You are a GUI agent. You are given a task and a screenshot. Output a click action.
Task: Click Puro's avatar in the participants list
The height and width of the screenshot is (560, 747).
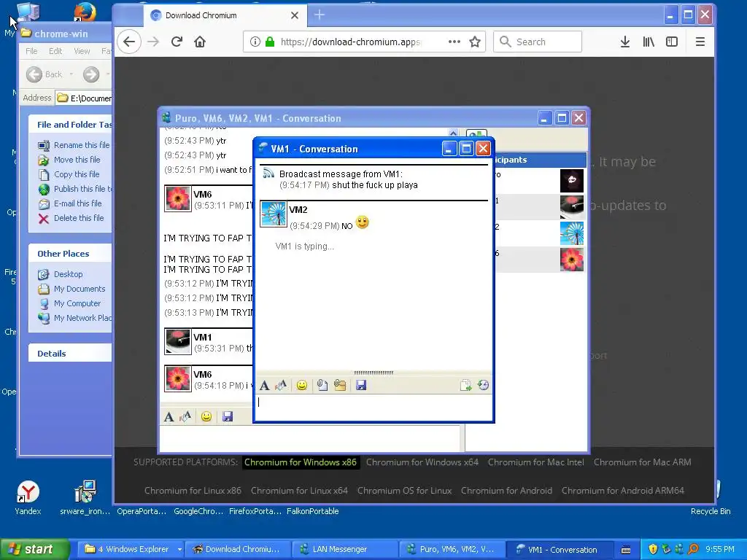tap(572, 181)
